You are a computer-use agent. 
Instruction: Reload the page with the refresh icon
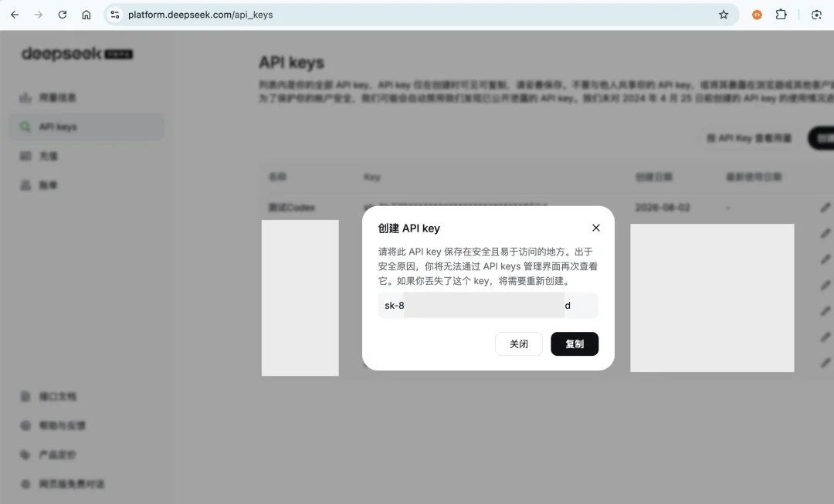[63, 15]
